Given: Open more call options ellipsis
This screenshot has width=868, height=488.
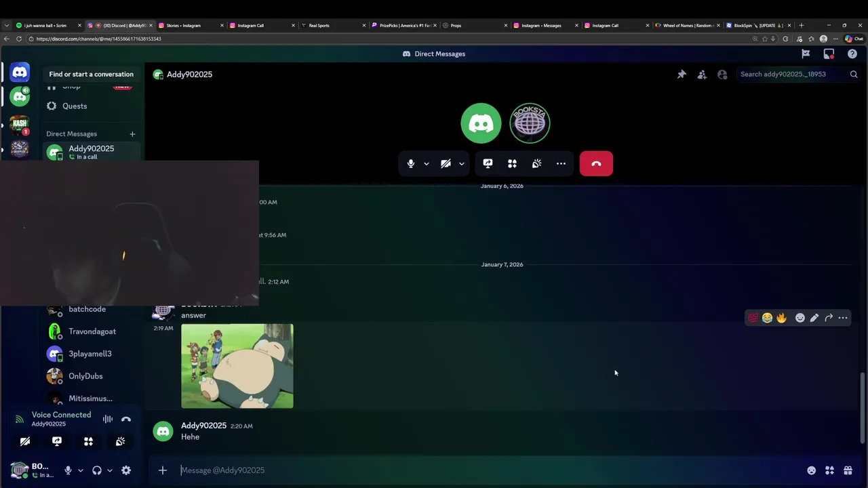Looking at the screenshot, I should click(561, 163).
